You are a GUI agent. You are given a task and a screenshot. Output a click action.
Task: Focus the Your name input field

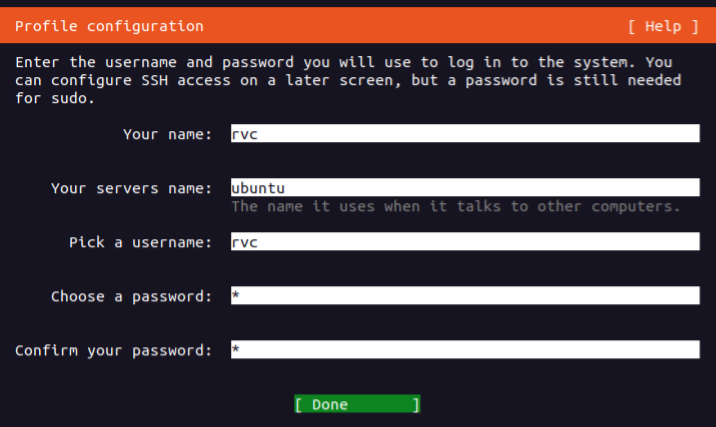464,134
